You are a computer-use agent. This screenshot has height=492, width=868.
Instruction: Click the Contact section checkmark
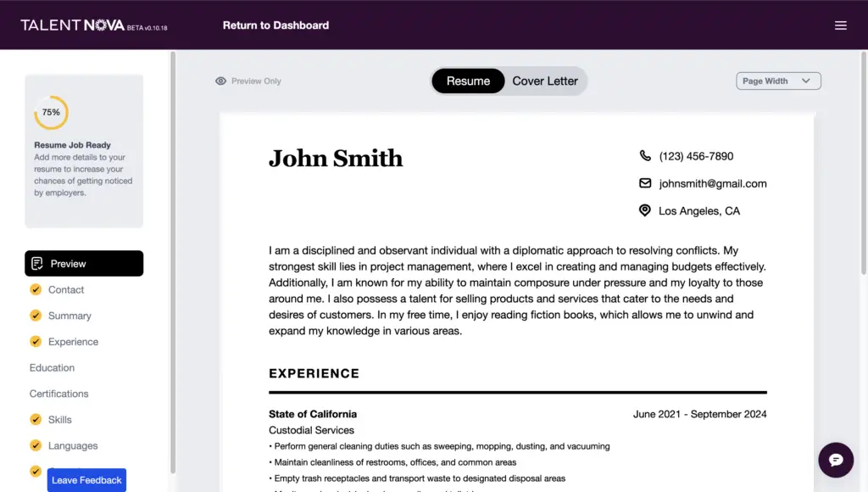pyautogui.click(x=36, y=289)
